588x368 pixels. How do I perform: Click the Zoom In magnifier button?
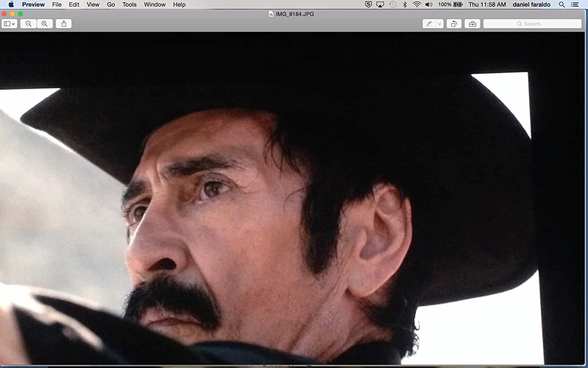point(44,24)
